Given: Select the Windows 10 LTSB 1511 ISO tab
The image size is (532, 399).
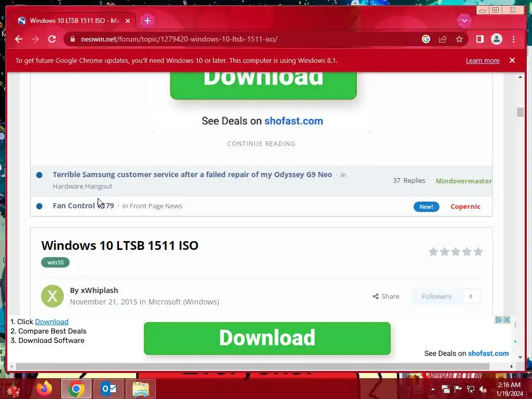Looking at the screenshot, I should tap(74, 21).
